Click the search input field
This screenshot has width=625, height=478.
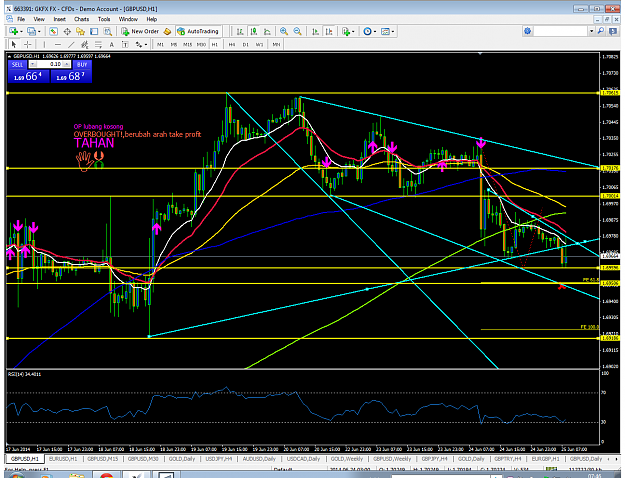(561, 31)
